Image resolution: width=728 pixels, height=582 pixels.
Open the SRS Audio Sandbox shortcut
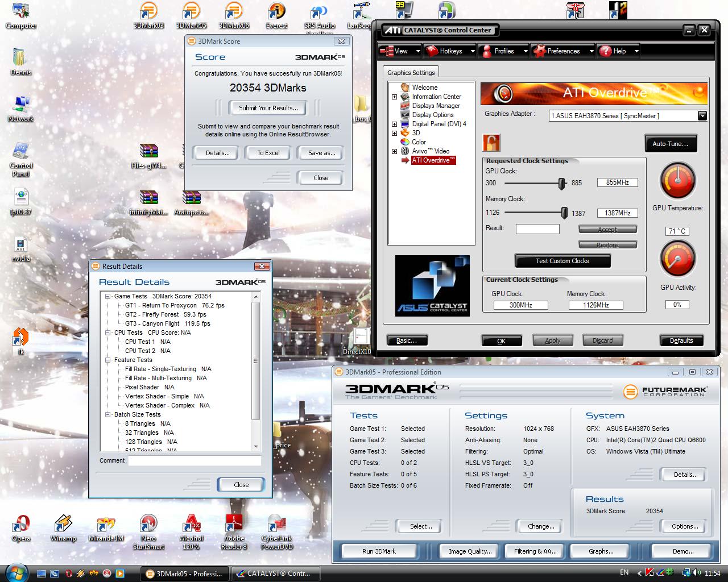click(x=319, y=19)
